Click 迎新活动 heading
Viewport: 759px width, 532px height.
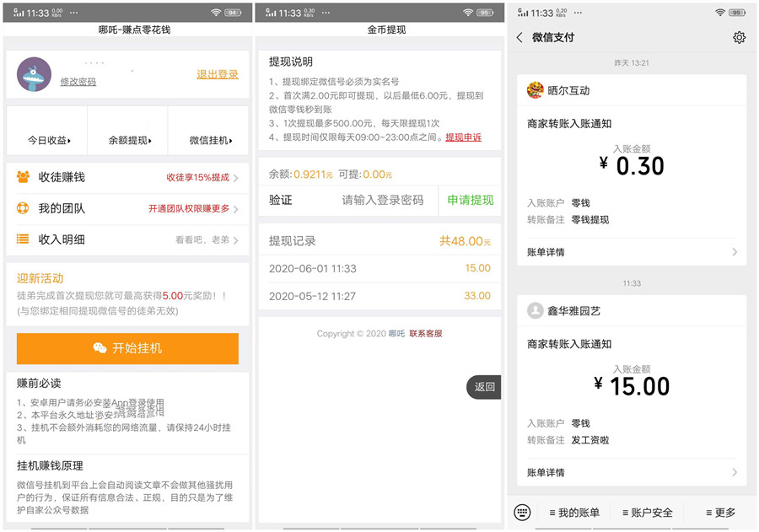(x=40, y=278)
